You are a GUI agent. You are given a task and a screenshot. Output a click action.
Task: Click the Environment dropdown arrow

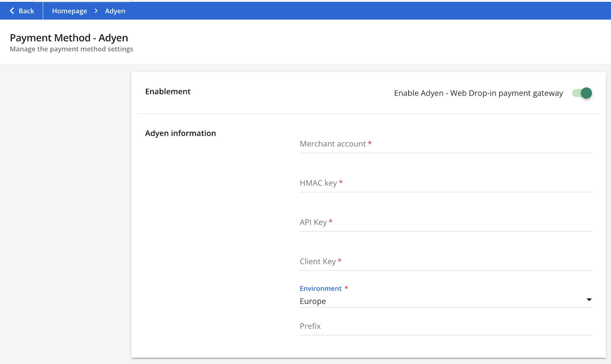click(x=589, y=300)
